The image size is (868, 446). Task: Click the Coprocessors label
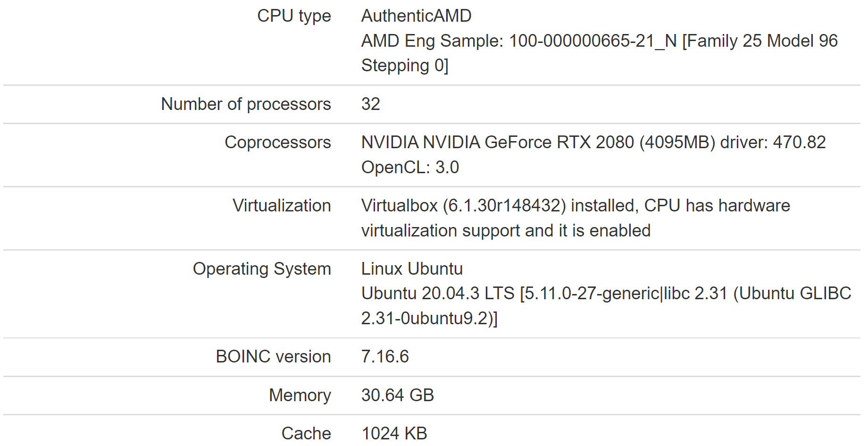tap(278, 143)
